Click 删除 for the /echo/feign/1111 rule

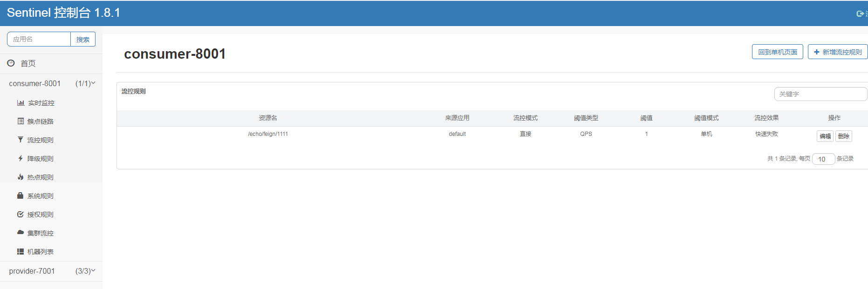[844, 136]
